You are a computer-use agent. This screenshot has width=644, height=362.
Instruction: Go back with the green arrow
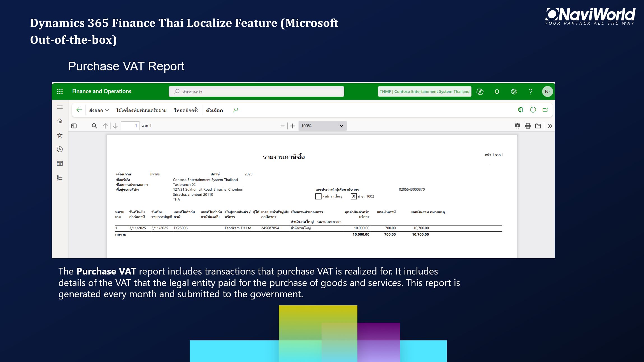point(79,110)
